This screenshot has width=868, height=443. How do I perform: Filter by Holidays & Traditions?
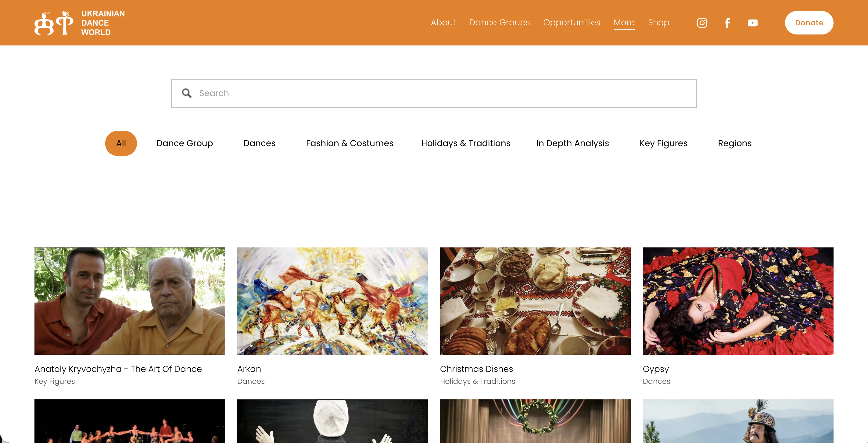click(466, 143)
